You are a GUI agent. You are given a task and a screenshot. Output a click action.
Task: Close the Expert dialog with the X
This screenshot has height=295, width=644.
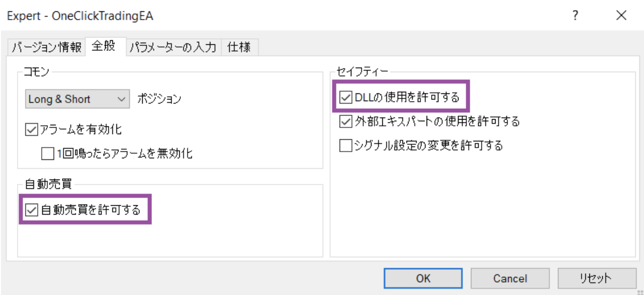tap(621, 15)
